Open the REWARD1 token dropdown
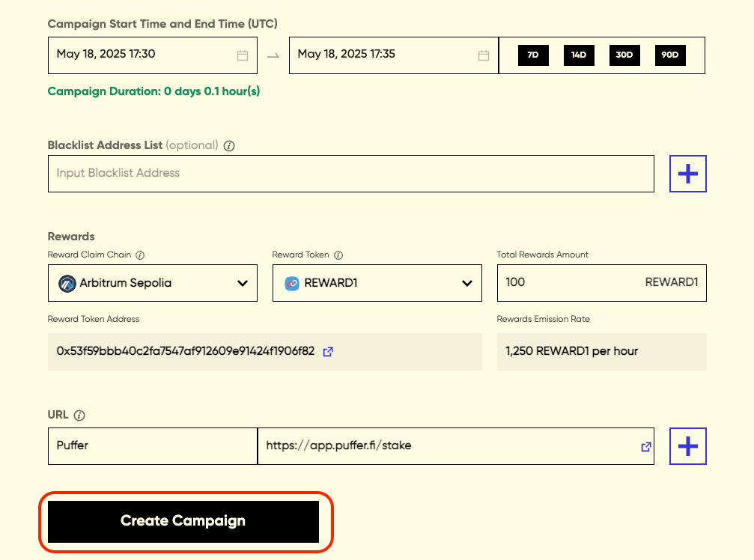The width and height of the screenshot is (754, 560). pyautogui.click(x=377, y=283)
